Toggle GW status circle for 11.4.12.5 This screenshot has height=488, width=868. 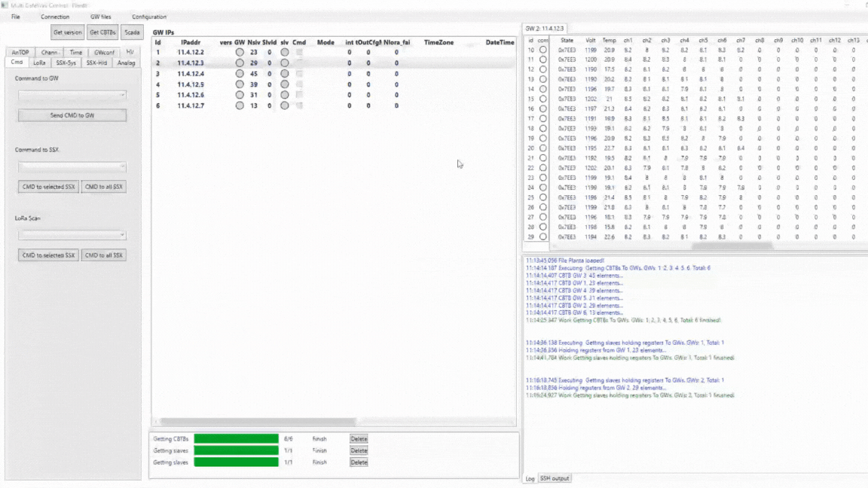tap(240, 84)
